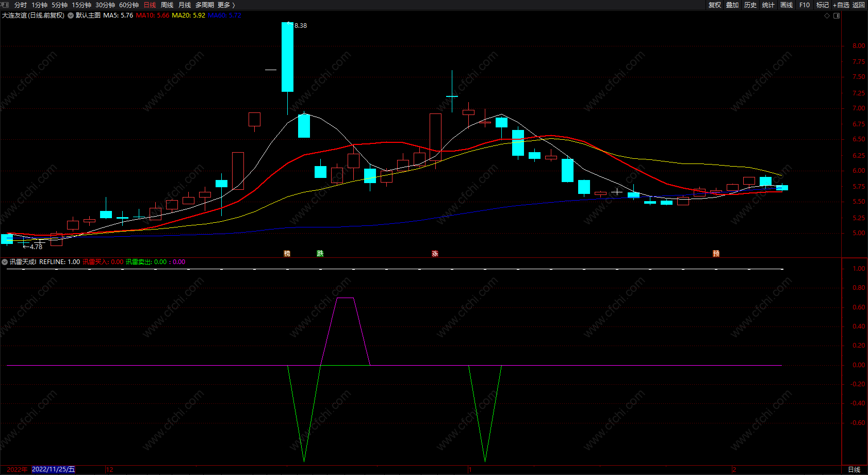Viewport: 868px width, 475px height.
Task: Click the 2022/11/25/五 date marker
Action: (54, 470)
